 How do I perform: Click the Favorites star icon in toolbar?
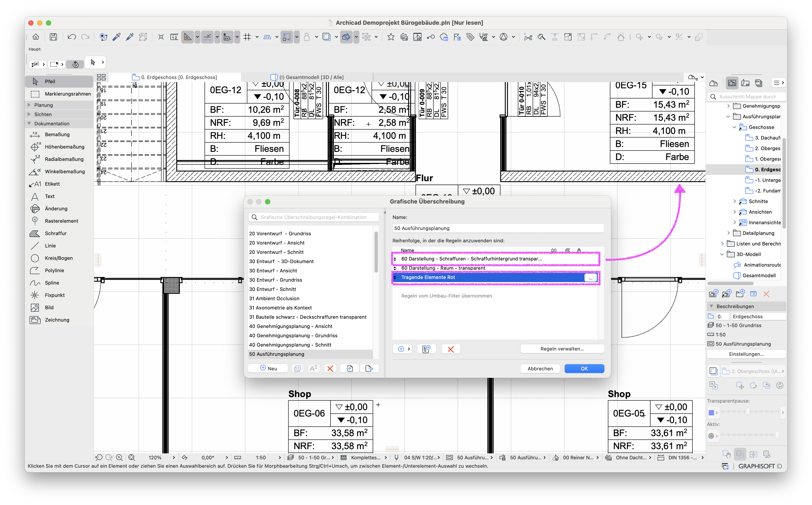point(391,37)
